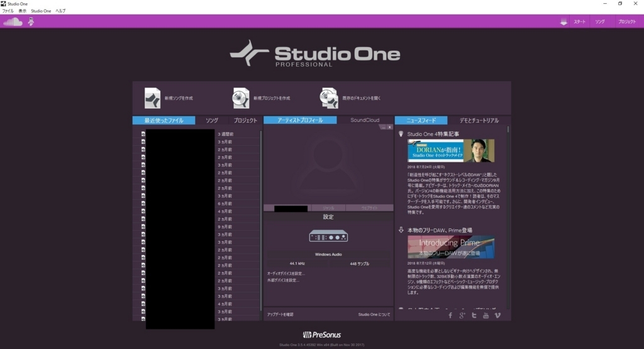
Task: Open 外部デバイスを設定... link
Action: [x=283, y=280]
